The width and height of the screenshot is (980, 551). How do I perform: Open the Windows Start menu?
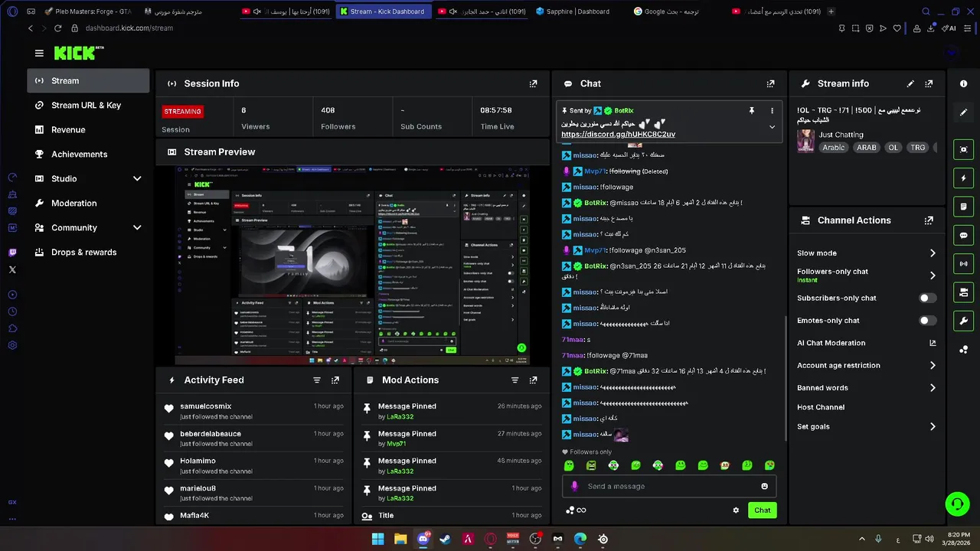click(377, 539)
